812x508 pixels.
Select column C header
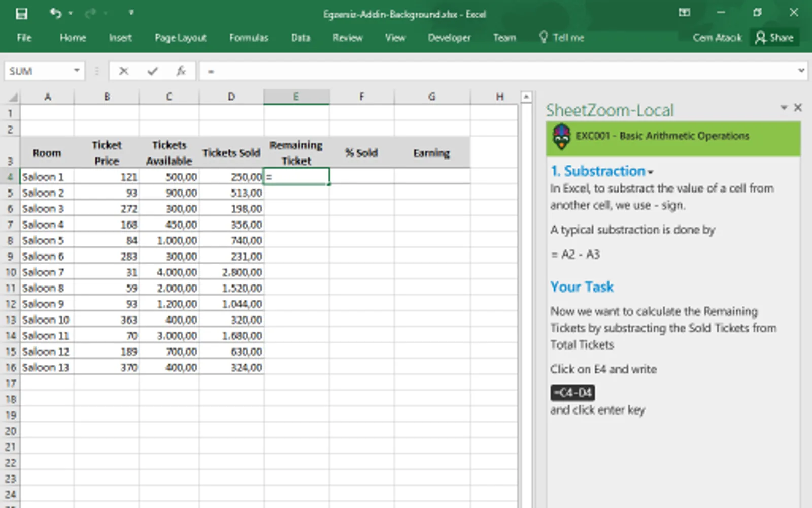pos(169,97)
